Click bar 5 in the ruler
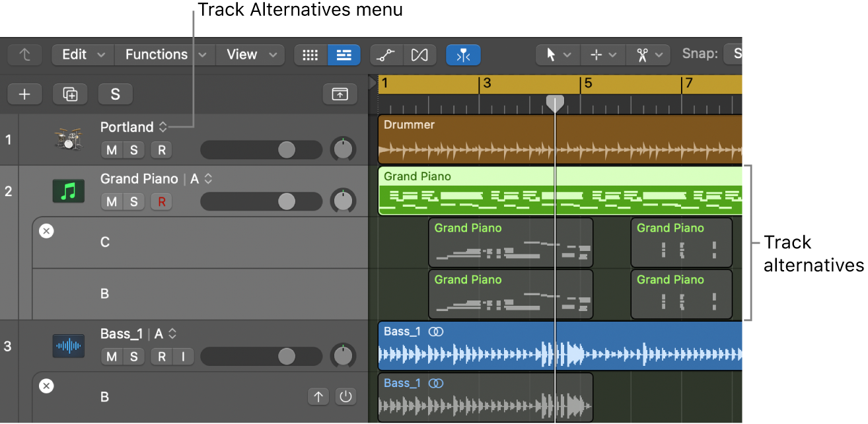 pyautogui.click(x=588, y=84)
